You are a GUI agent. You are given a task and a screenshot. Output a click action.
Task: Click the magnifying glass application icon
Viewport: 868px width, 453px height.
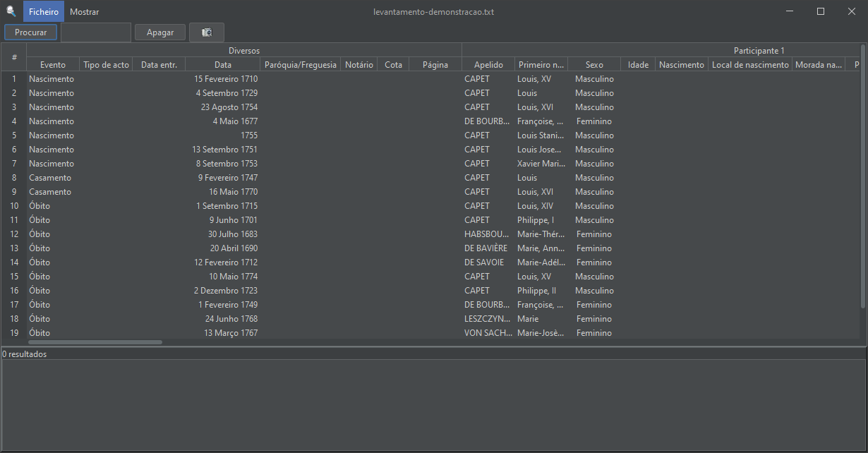(x=11, y=11)
